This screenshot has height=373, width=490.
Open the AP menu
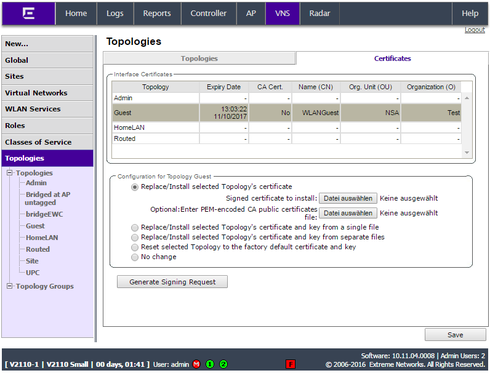pyautogui.click(x=251, y=13)
